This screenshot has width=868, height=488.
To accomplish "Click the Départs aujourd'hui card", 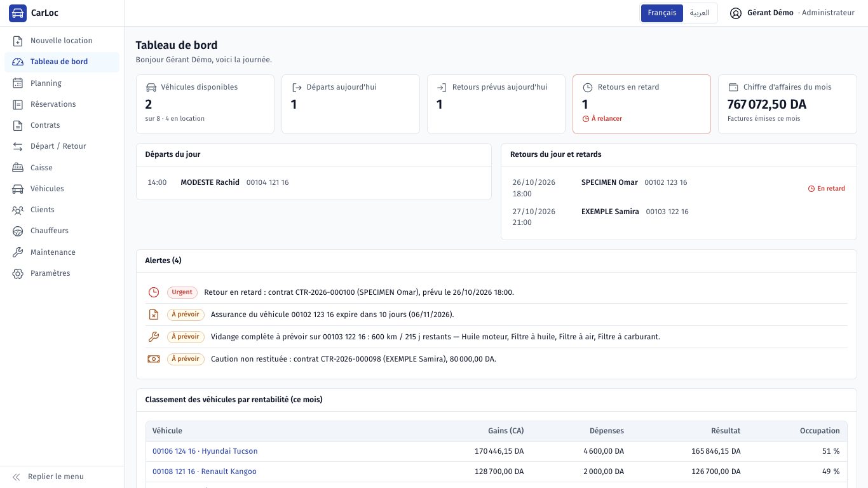I will pyautogui.click(x=351, y=104).
